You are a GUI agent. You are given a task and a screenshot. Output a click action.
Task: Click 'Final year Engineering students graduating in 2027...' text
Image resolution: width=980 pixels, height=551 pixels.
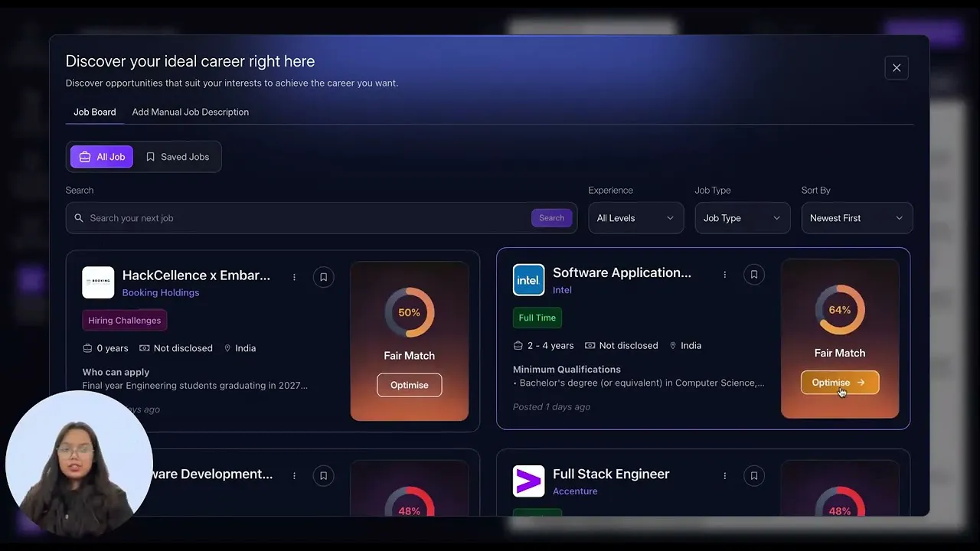coord(195,386)
